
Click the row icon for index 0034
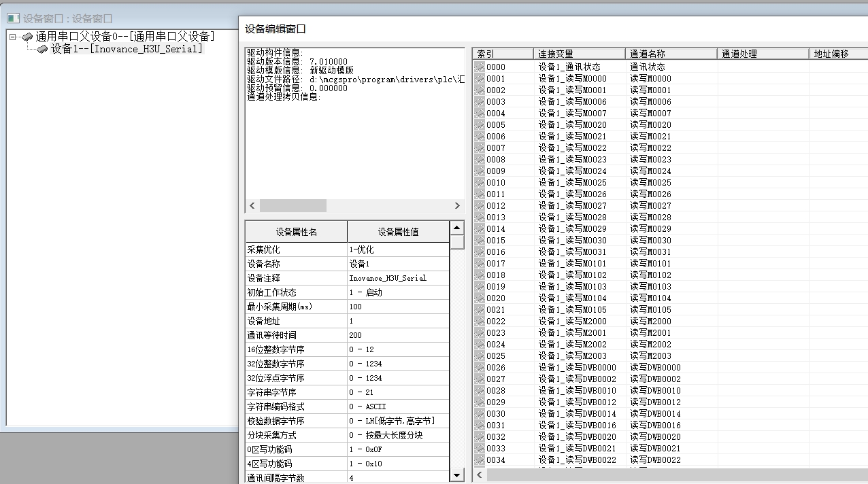[480, 460]
